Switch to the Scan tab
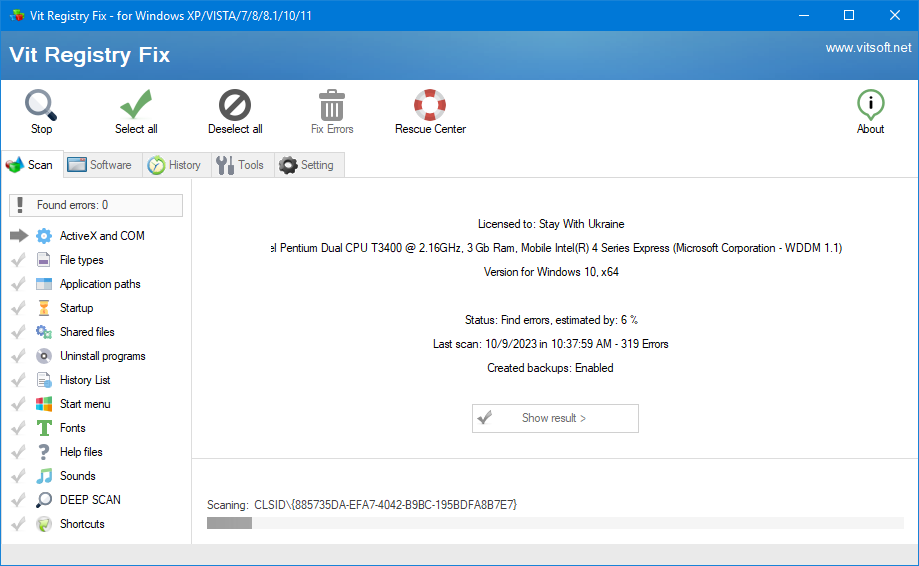 pos(31,165)
